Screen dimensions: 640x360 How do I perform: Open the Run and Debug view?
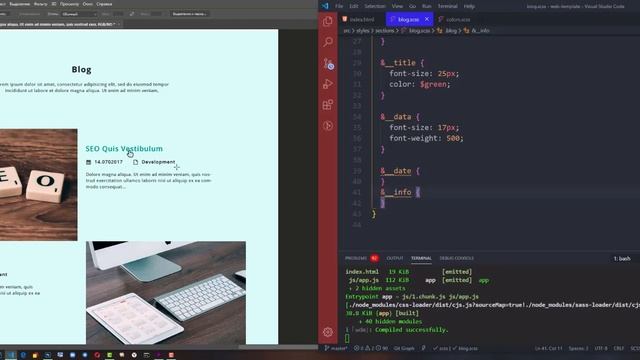[x=328, y=84]
